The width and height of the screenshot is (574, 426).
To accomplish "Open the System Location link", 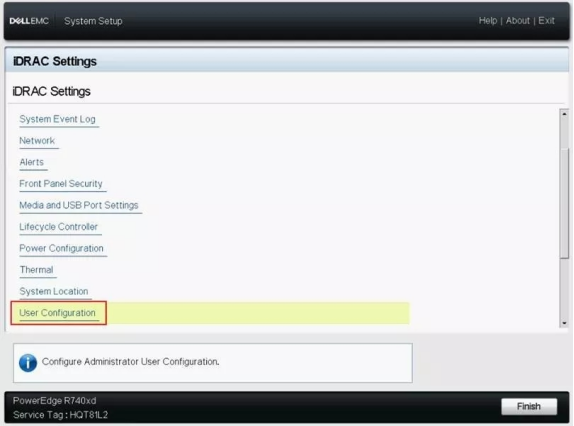I will [54, 291].
